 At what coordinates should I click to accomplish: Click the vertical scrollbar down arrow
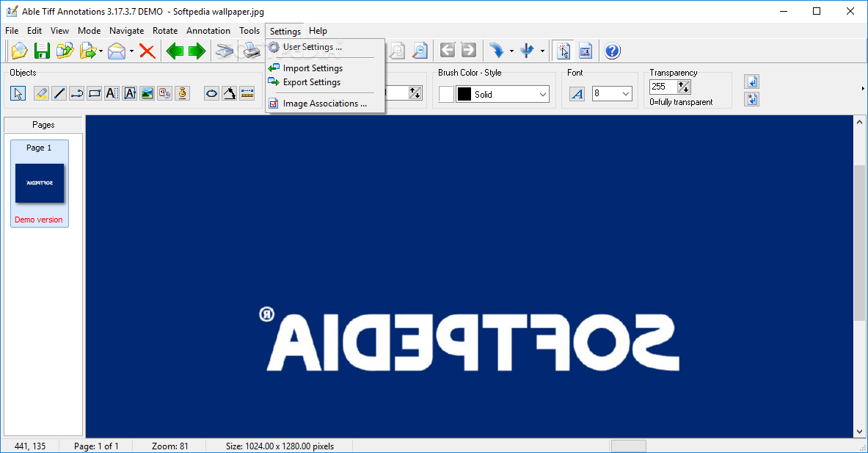click(859, 432)
